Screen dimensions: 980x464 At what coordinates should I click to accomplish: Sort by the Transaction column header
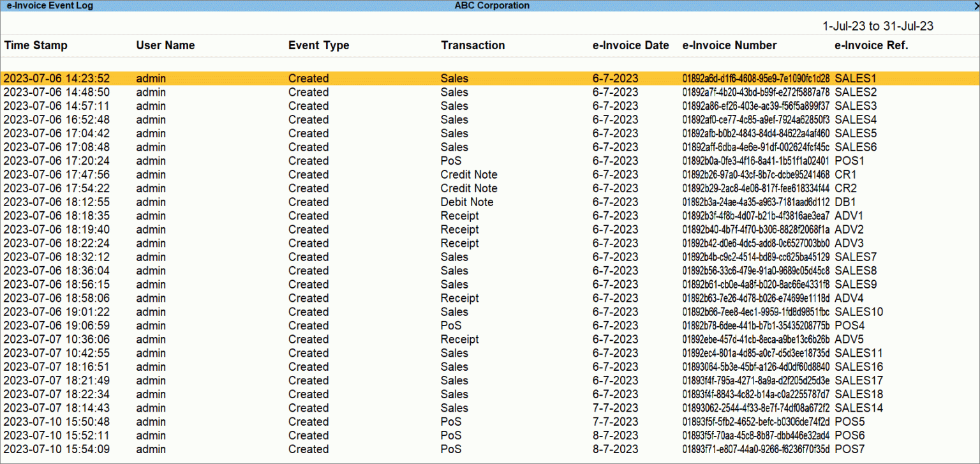pos(473,45)
